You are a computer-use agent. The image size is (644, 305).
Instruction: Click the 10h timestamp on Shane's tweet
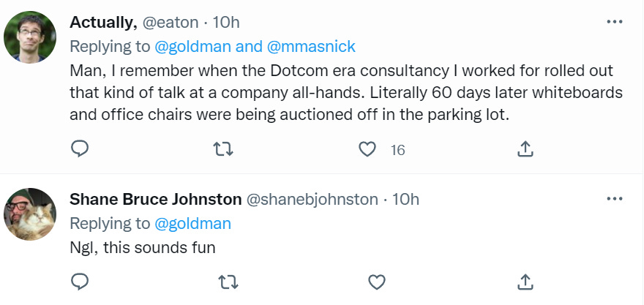(x=405, y=200)
